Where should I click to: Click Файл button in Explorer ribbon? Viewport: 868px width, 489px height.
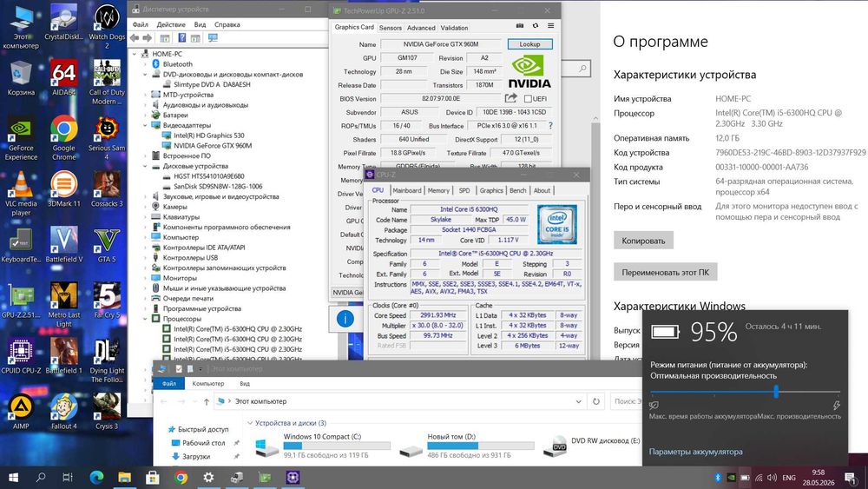click(x=169, y=383)
